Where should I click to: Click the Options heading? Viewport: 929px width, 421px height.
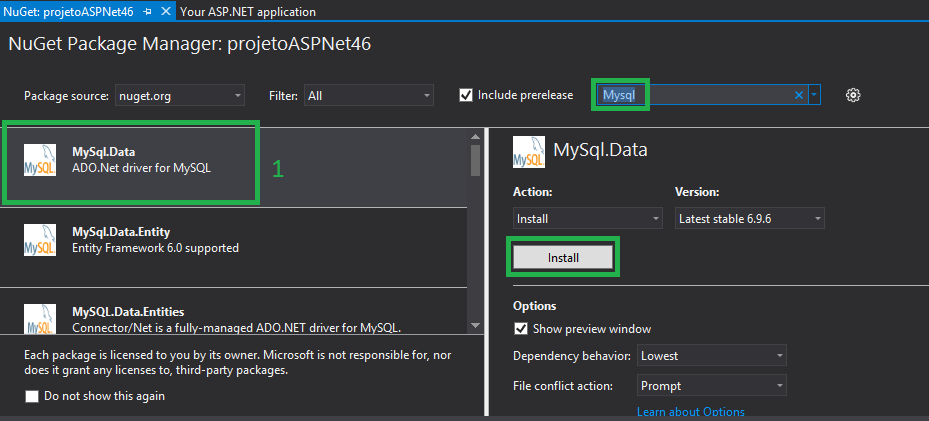click(x=534, y=306)
